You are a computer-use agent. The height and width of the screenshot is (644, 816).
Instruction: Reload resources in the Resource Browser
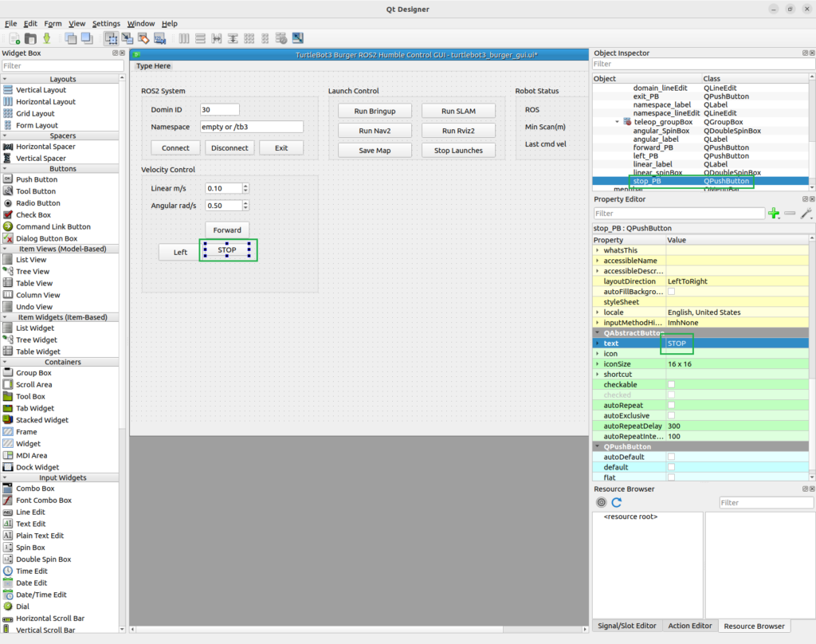(x=618, y=502)
